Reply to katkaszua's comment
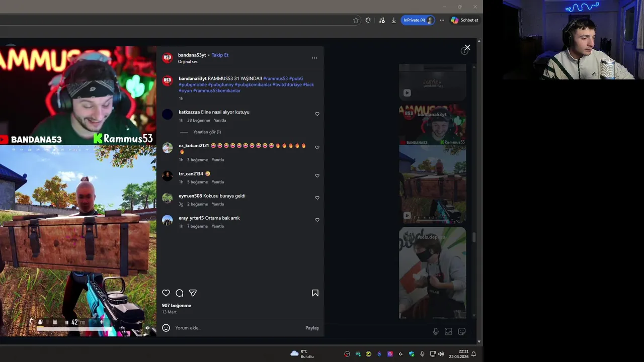 point(220,120)
